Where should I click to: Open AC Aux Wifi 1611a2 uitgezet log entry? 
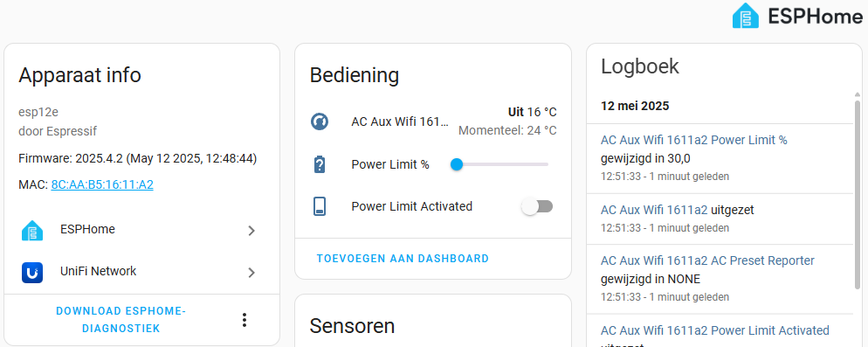click(654, 210)
